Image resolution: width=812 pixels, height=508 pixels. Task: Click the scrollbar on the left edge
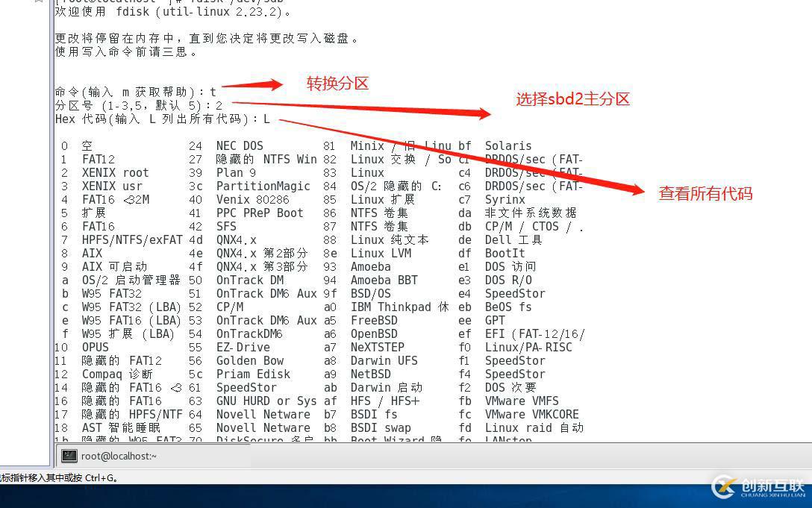[x=50, y=224]
